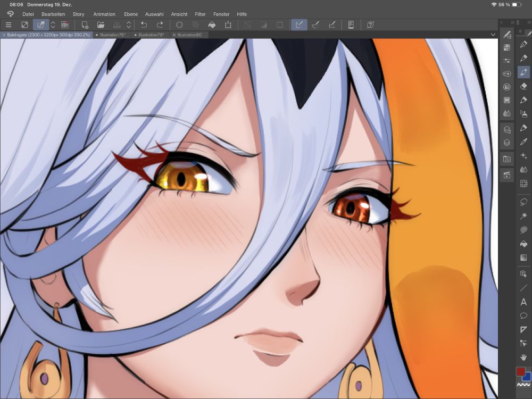The height and width of the screenshot is (399, 532).
Task: Select the Ruler triangle tool
Action: click(x=523, y=329)
